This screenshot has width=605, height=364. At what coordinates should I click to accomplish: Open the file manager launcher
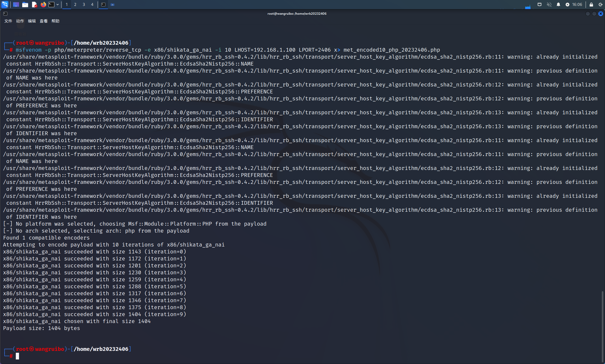(25, 5)
